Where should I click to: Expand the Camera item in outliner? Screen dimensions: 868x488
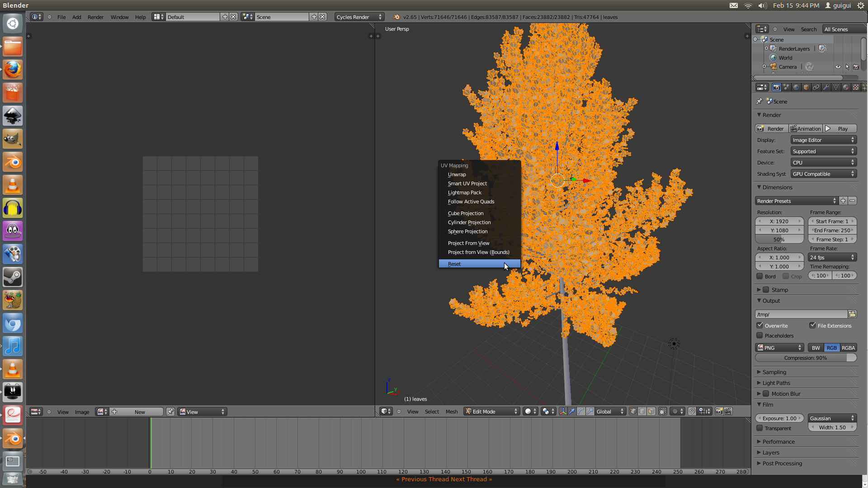pos(764,66)
